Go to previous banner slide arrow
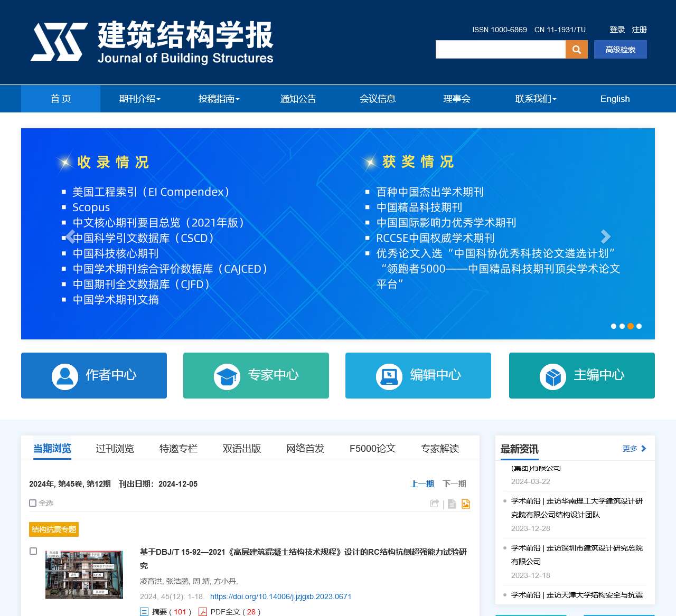 [x=70, y=236]
